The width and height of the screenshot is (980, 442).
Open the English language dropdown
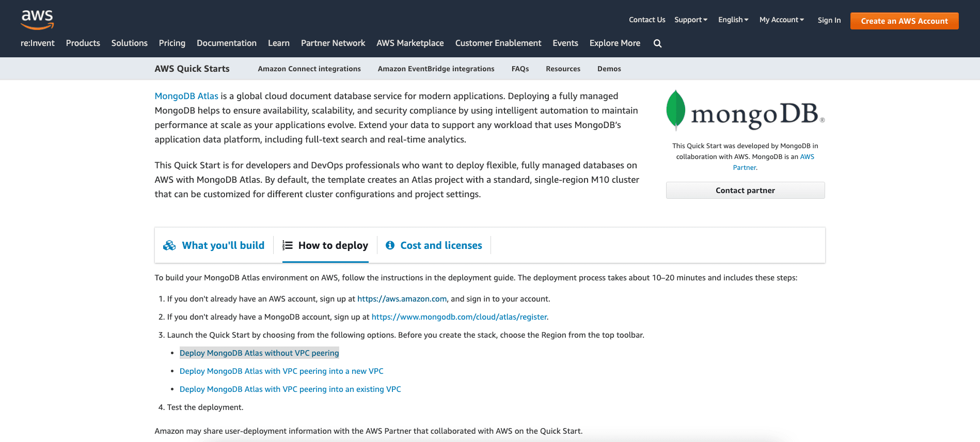733,20
